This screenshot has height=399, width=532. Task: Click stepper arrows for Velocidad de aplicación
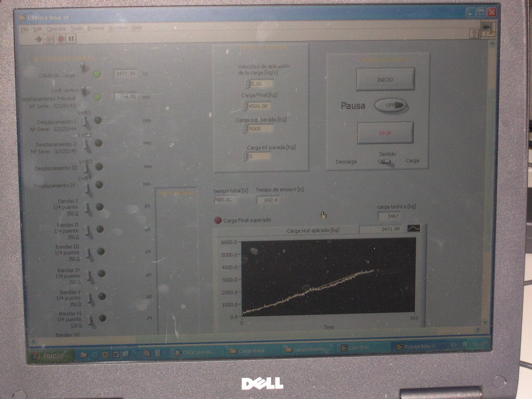pos(247,84)
